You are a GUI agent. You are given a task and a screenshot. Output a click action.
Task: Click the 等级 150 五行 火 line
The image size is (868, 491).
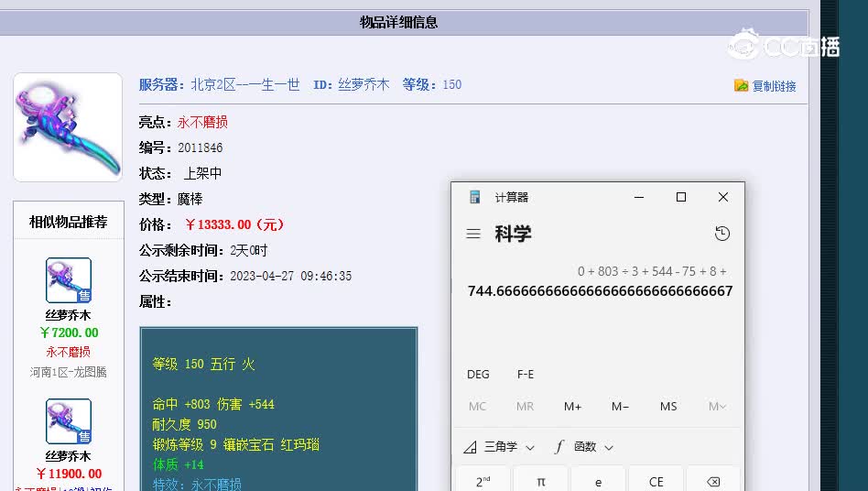coord(203,365)
